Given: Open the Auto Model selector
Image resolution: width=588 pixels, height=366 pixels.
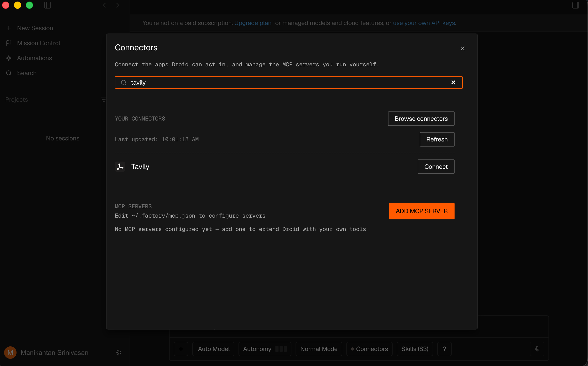Looking at the screenshot, I should [x=213, y=349].
